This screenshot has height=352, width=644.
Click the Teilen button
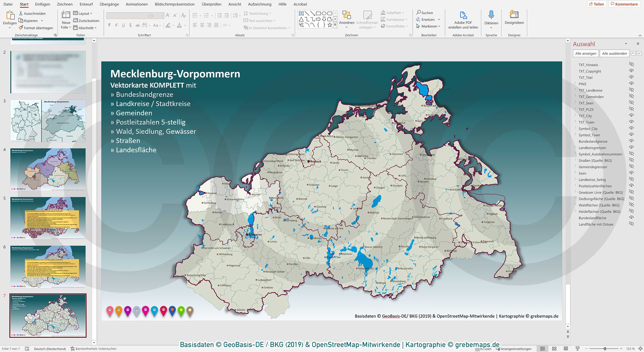[x=597, y=4]
